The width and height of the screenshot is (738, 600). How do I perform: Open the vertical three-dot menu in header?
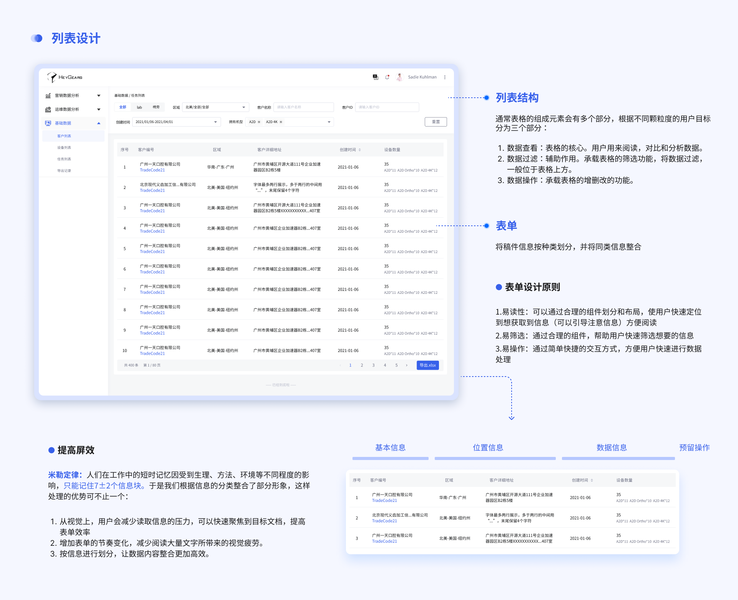(445, 77)
